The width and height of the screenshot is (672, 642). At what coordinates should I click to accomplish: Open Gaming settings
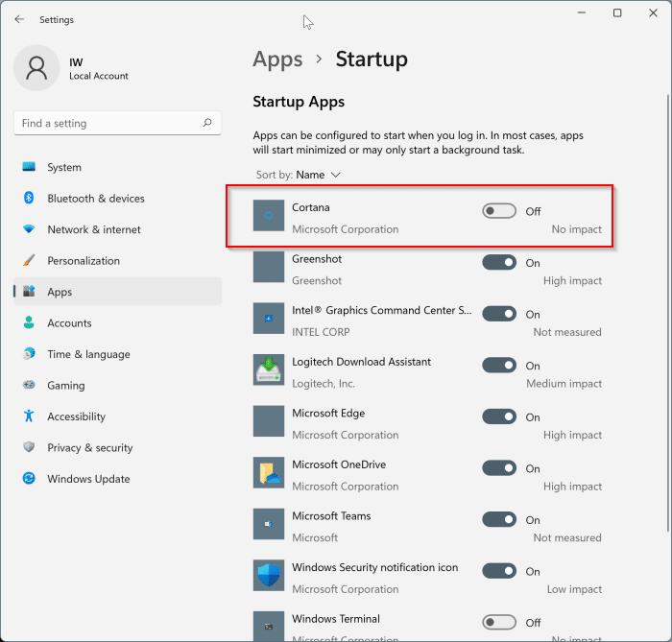tap(118, 385)
